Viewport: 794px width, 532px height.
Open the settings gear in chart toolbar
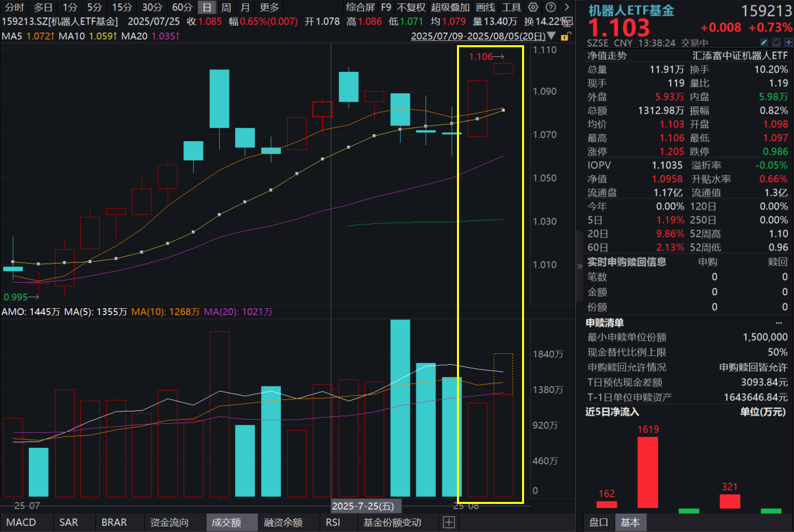click(x=534, y=8)
